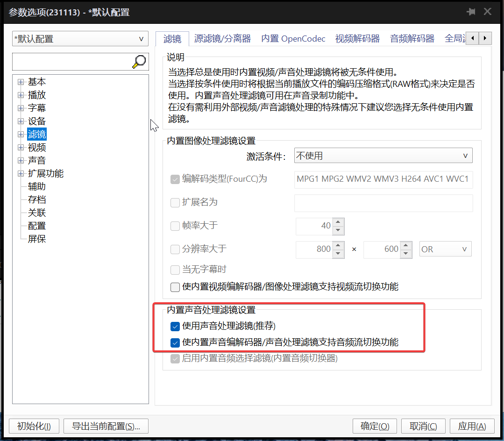Increase resolution width 800 with up arrow
The image size is (504, 441).
point(338,245)
